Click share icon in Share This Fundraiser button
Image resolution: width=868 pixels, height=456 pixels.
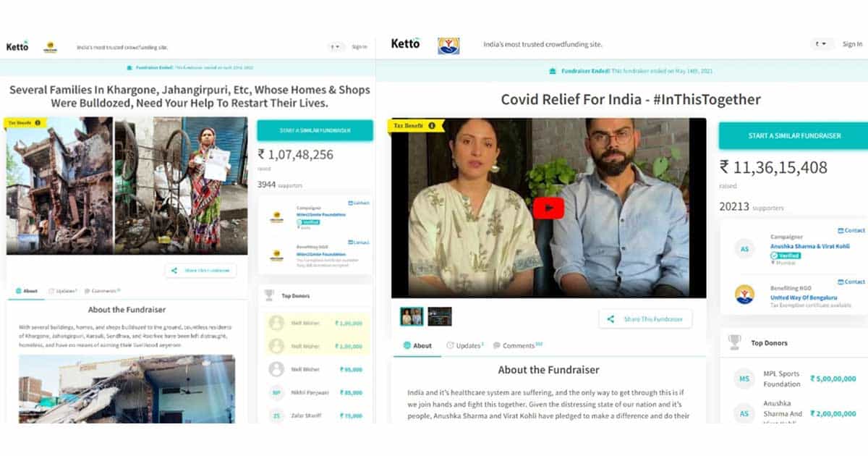(611, 319)
